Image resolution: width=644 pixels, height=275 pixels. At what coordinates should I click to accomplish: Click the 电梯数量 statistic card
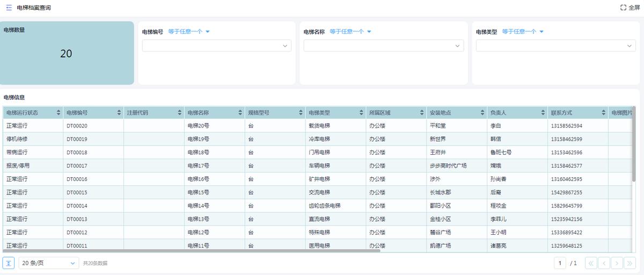pos(67,53)
